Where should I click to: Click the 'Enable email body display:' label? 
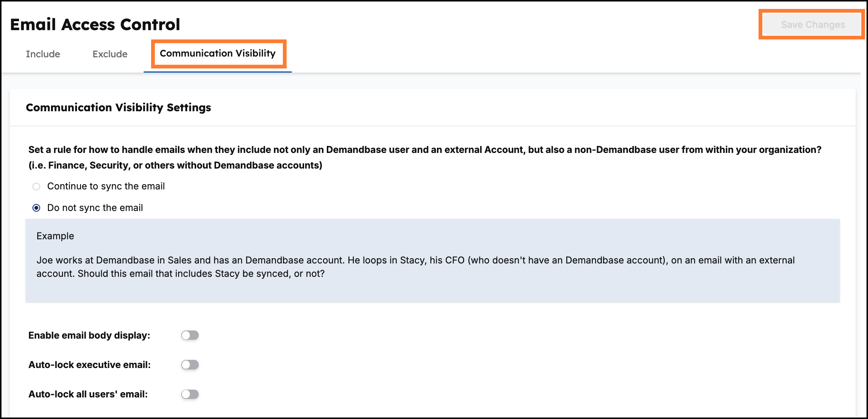click(x=89, y=335)
